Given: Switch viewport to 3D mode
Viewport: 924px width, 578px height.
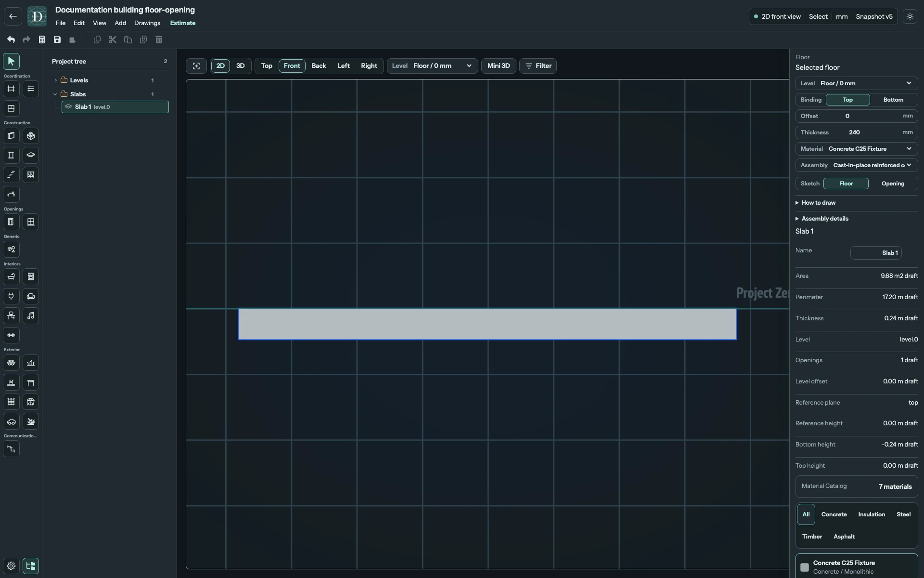Looking at the screenshot, I should pos(240,66).
